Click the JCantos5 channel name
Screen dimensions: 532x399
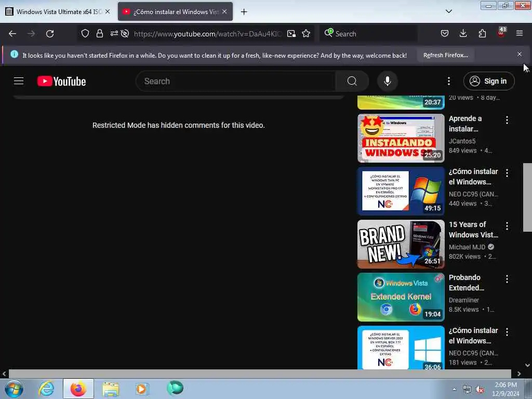click(x=462, y=141)
